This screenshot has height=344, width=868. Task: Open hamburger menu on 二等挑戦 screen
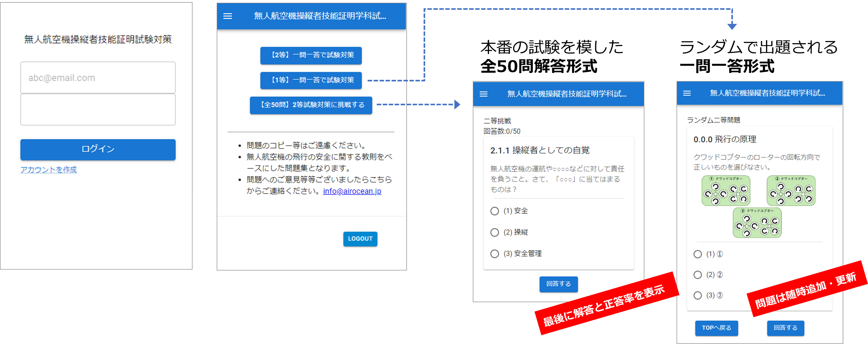(x=484, y=94)
